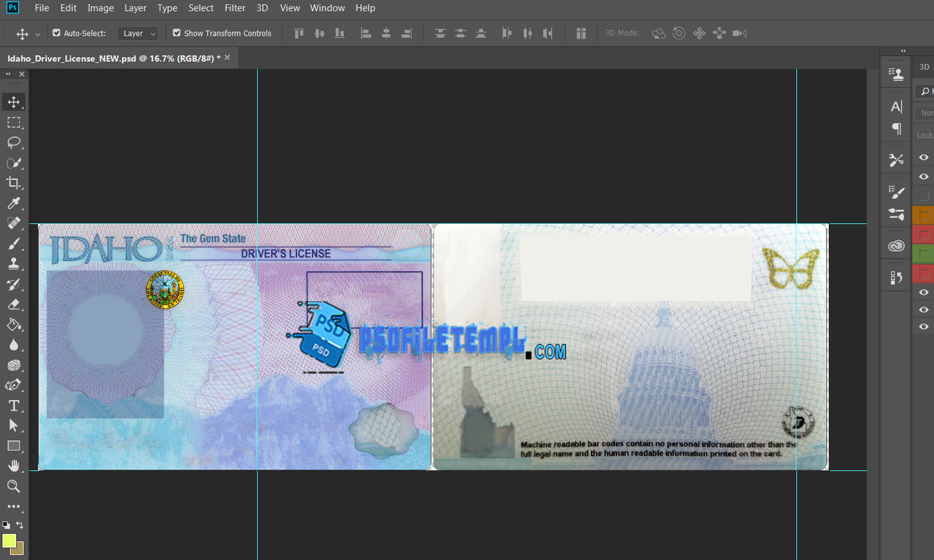The width and height of the screenshot is (934, 560).
Task: Select the History Brush tool
Action: (14, 284)
